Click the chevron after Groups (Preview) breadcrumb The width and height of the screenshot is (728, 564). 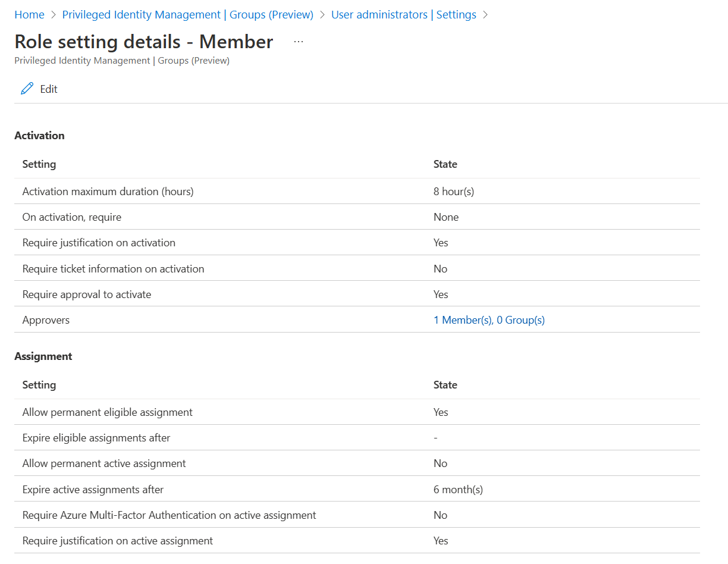click(322, 15)
